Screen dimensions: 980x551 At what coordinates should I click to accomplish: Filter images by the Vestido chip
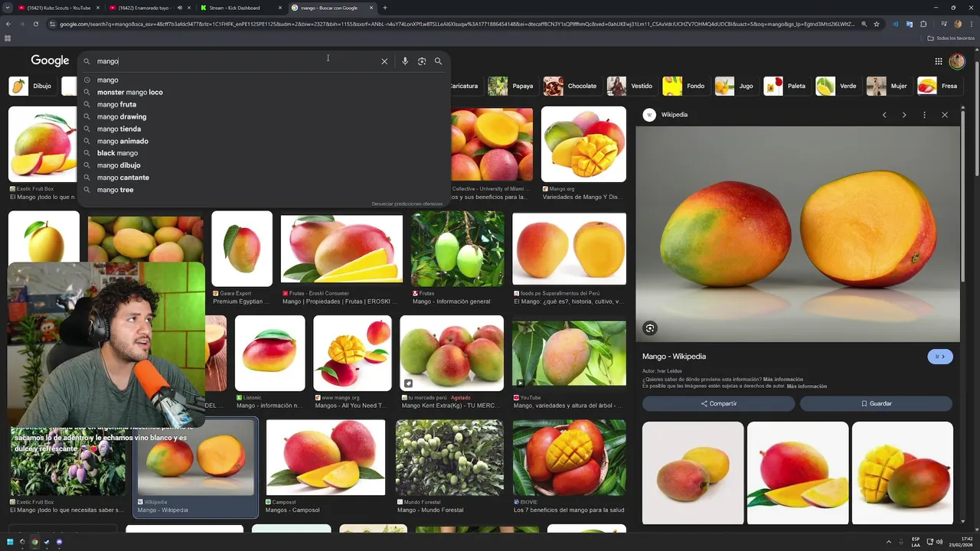coord(630,86)
